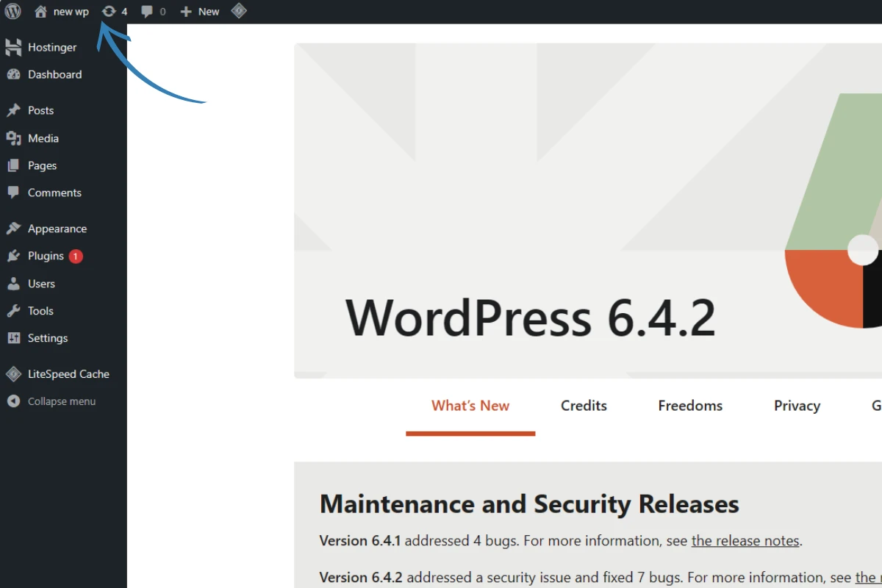Open the release notes link
The image size is (882, 588).
point(745,541)
